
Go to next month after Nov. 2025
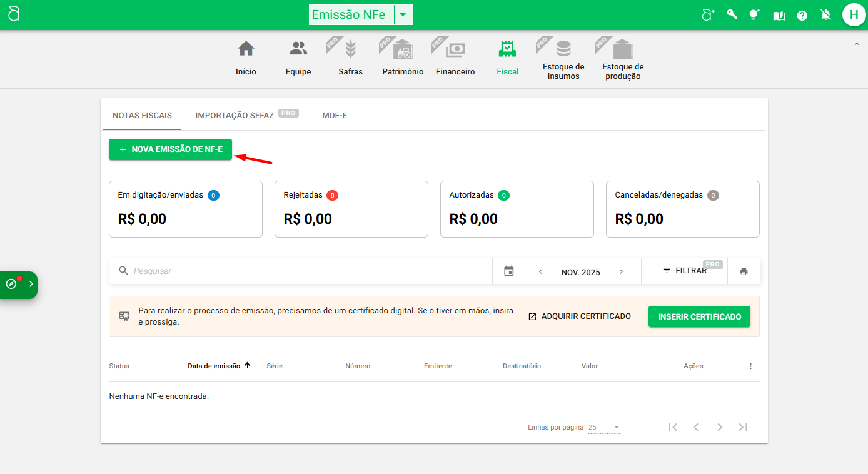(621, 272)
